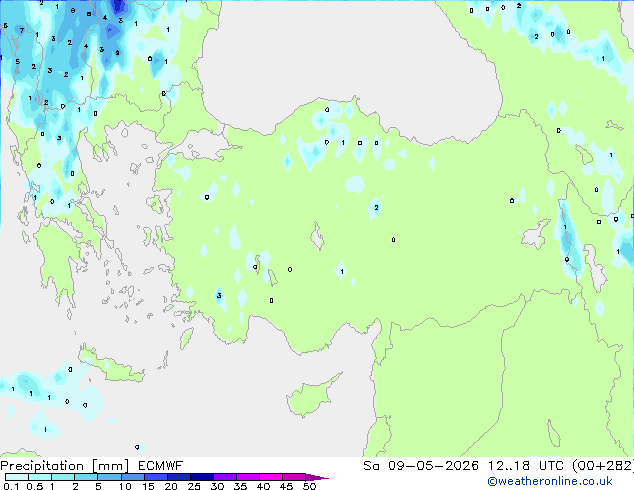Click the legend scale label '20'
This screenshot has width=634, height=490.
click(x=171, y=486)
